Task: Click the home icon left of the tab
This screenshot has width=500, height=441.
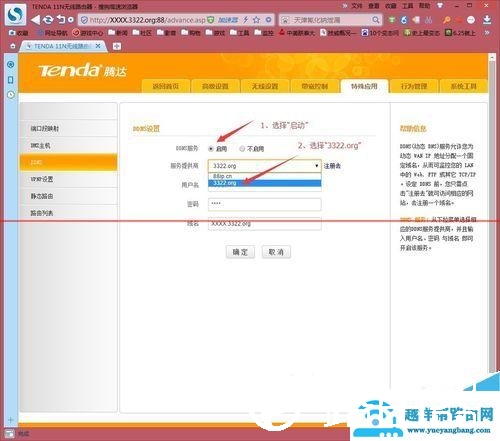Action: [x=13, y=46]
